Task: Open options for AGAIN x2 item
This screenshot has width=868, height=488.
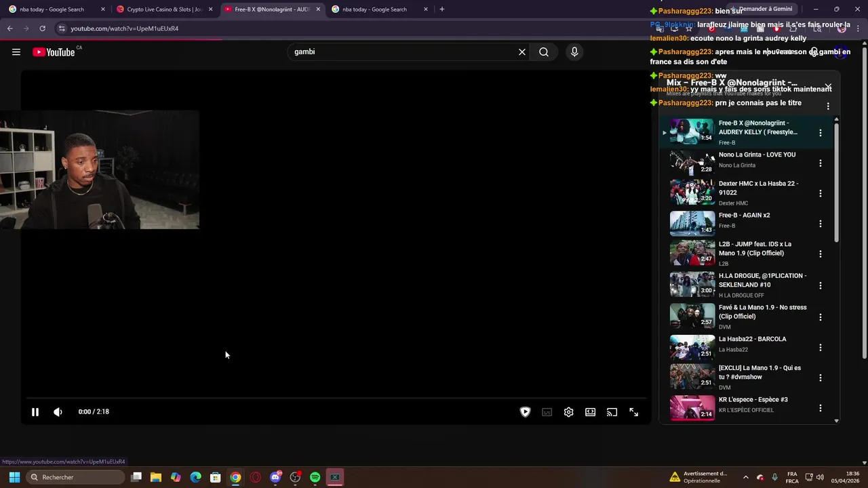Action: (820, 224)
